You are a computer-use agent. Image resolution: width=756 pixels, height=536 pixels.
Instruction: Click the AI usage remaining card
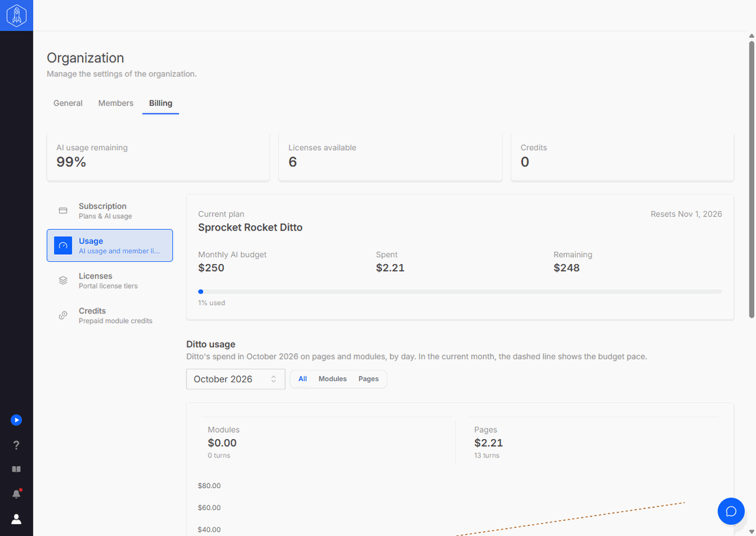coord(158,157)
